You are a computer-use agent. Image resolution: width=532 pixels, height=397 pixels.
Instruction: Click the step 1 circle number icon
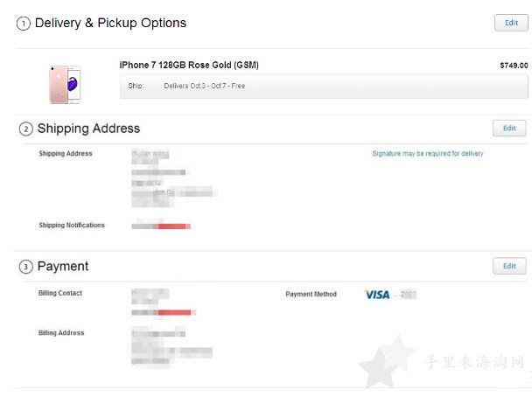24,24
